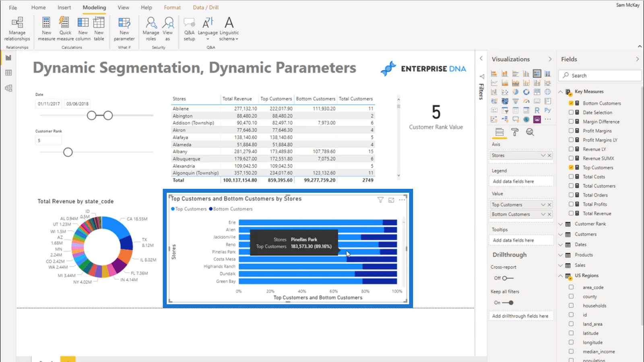Select the Python visual icon
This screenshot has height=362, width=644.
point(548,110)
